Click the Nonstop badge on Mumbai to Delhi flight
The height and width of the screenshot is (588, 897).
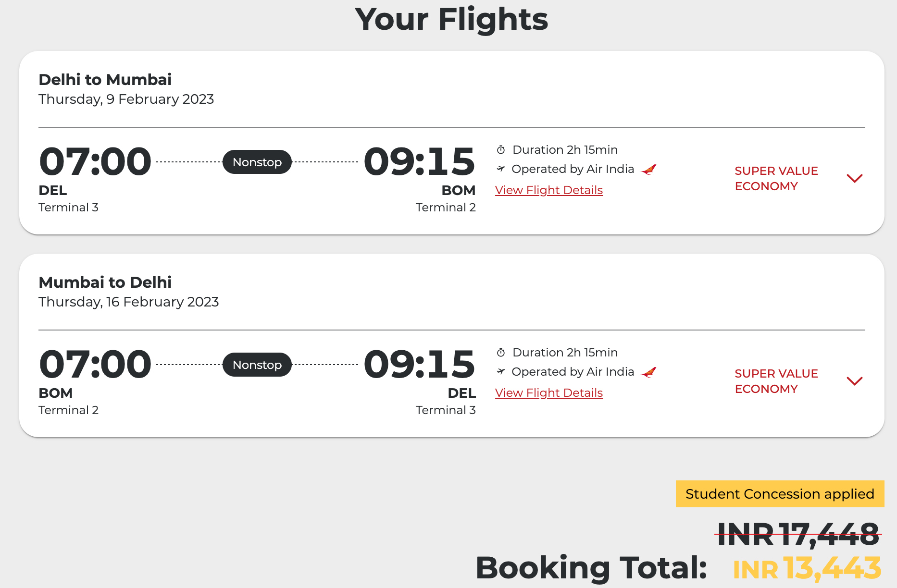[257, 365]
